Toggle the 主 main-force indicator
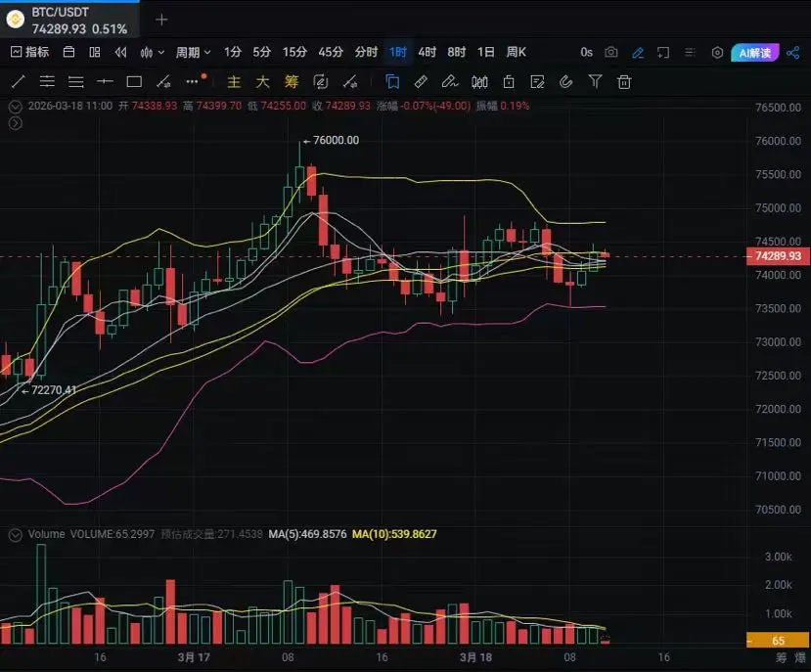The width and height of the screenshot is (811, 672). click(234, 82)
